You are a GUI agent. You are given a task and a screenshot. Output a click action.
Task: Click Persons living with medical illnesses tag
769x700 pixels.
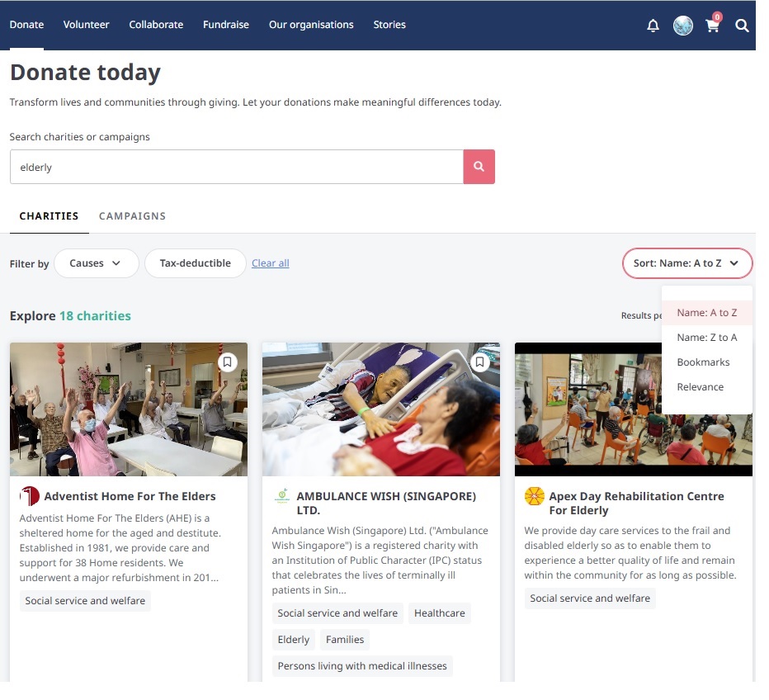click(x=362, y=666)
